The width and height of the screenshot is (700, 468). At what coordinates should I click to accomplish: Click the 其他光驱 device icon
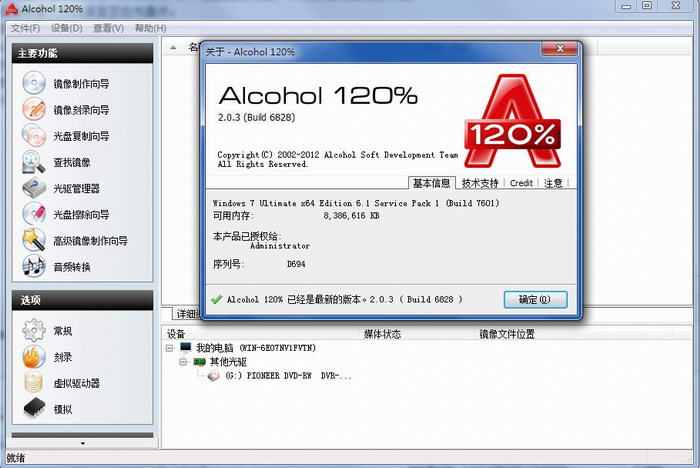click(x=200, y=362)
